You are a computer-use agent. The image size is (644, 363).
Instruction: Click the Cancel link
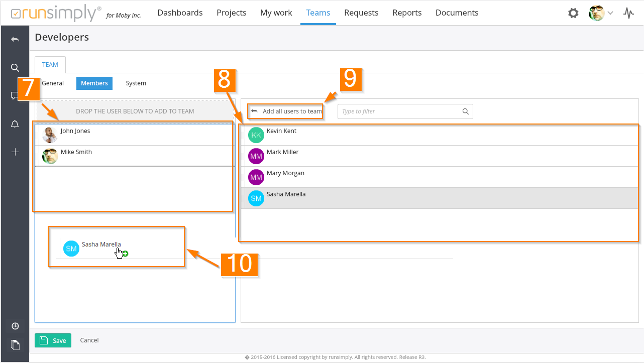point(89,340)
